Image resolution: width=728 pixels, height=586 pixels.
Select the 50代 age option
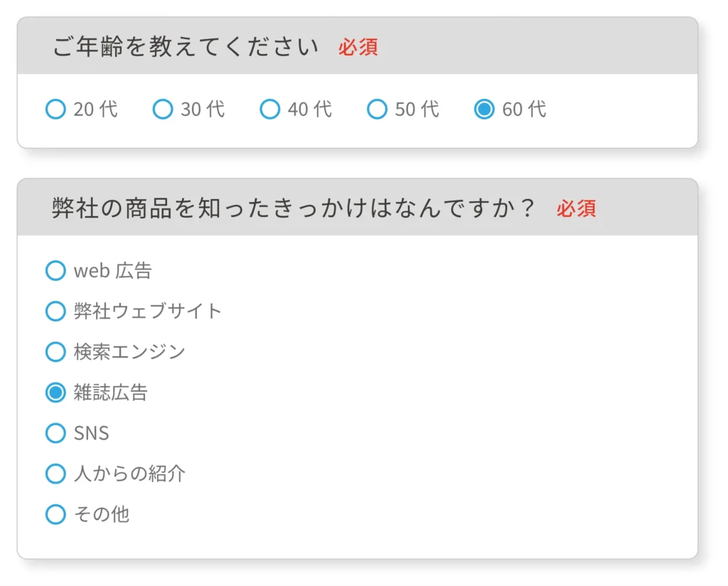coord(377,110)
